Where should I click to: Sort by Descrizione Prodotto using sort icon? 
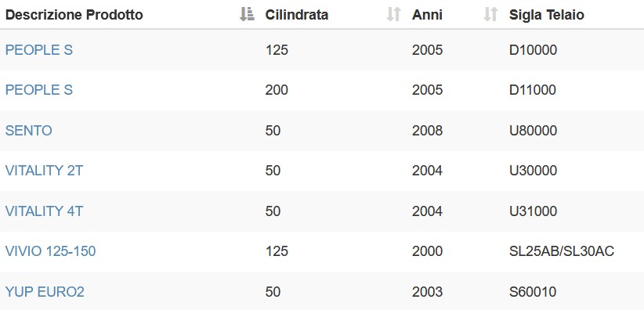247,14
